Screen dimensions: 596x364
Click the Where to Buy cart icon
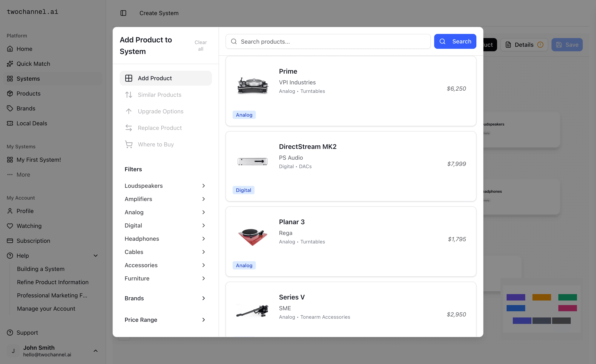pyautogui.click(x=129, y=144)
